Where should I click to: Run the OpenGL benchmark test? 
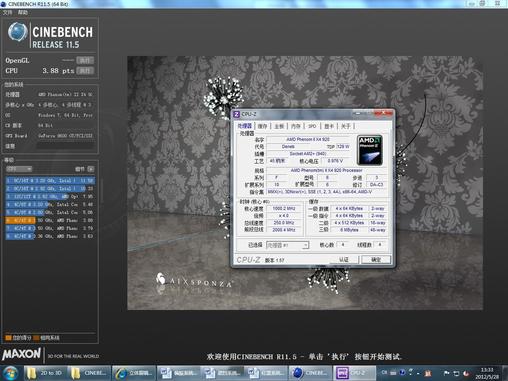coord(85,60)
